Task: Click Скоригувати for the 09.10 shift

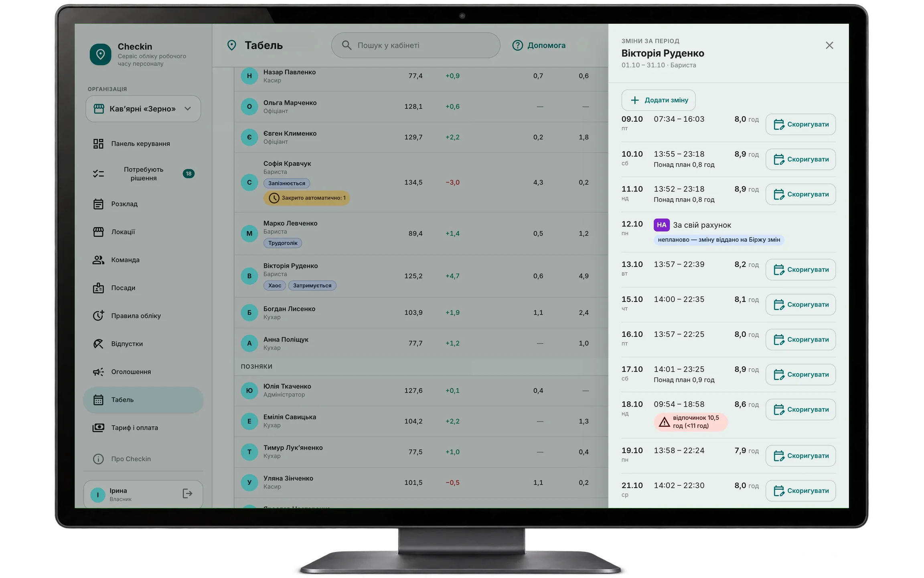Action: [x=800, y=124]
